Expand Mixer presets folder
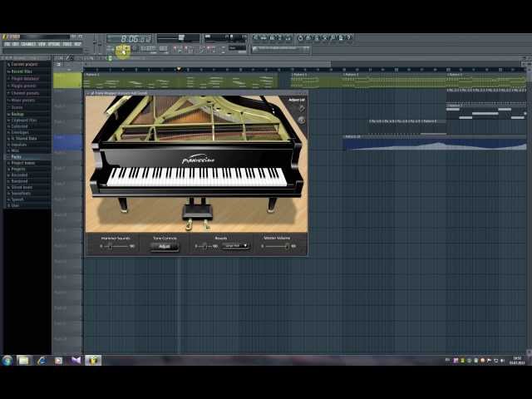532x399 pixels. click(22, 100)
